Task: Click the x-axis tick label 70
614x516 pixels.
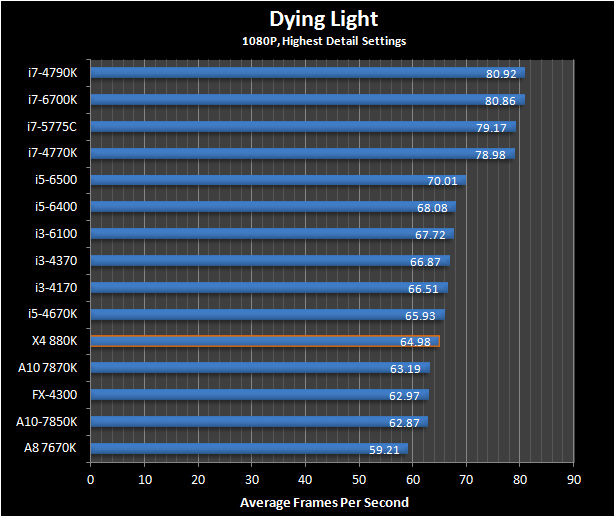Action: (466, 480)
